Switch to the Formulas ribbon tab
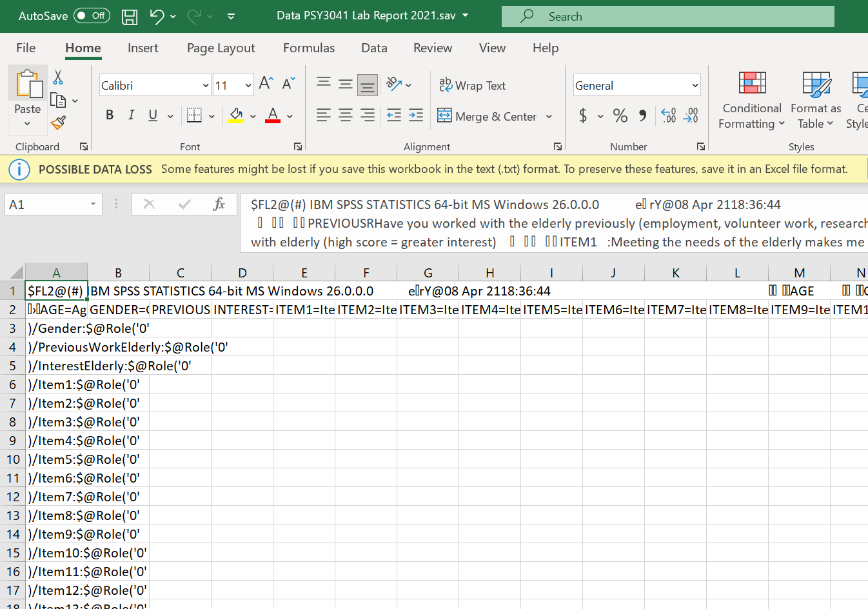 click(309, 48)
